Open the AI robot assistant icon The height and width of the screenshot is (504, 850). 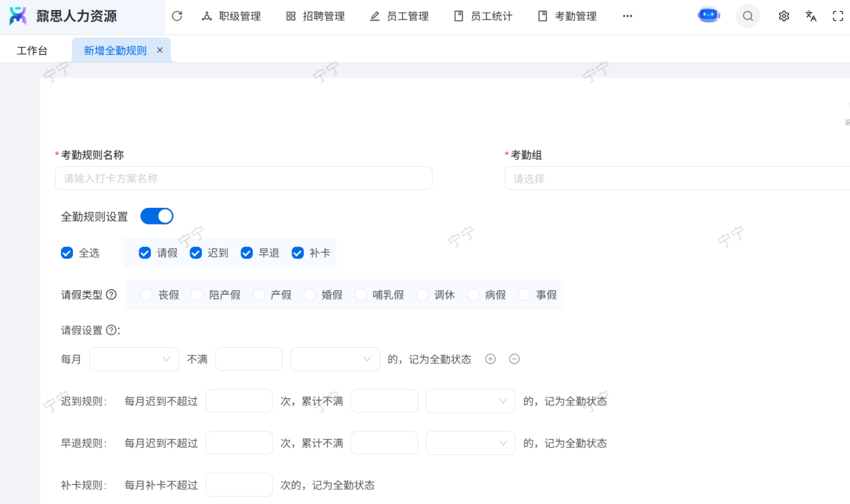click(709, 15)
